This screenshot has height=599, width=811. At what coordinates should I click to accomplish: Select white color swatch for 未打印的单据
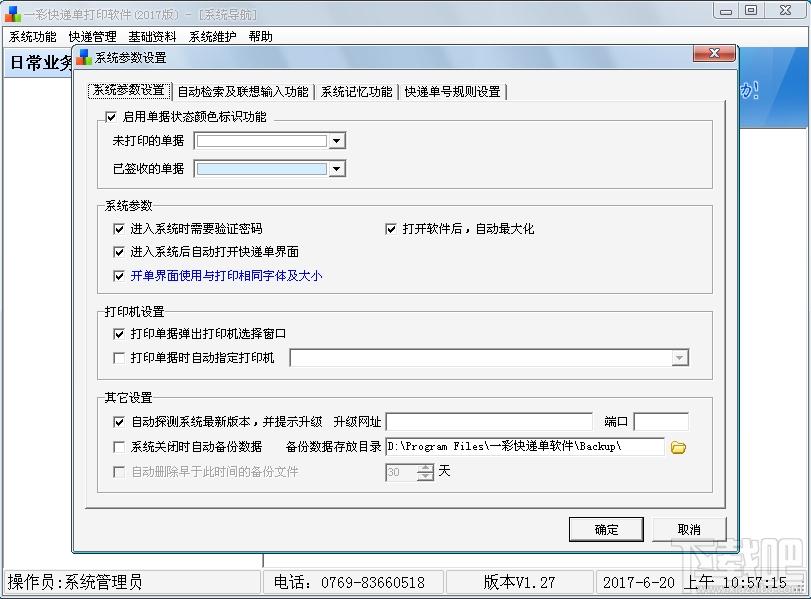tap(262, 141)
